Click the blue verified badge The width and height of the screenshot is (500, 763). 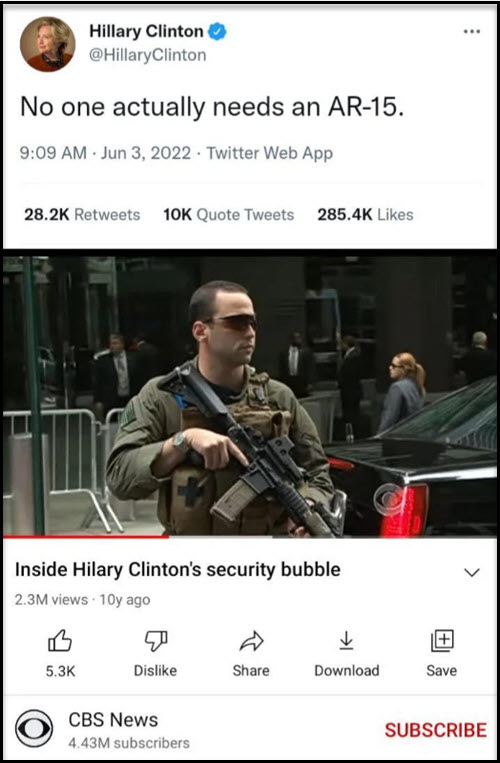(x=216, y=32)
